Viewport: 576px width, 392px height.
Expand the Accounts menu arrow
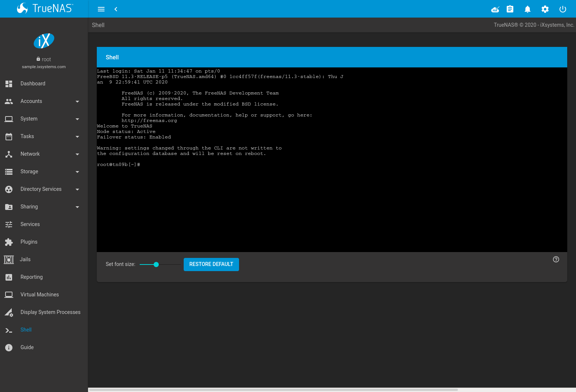pos(77,101)
